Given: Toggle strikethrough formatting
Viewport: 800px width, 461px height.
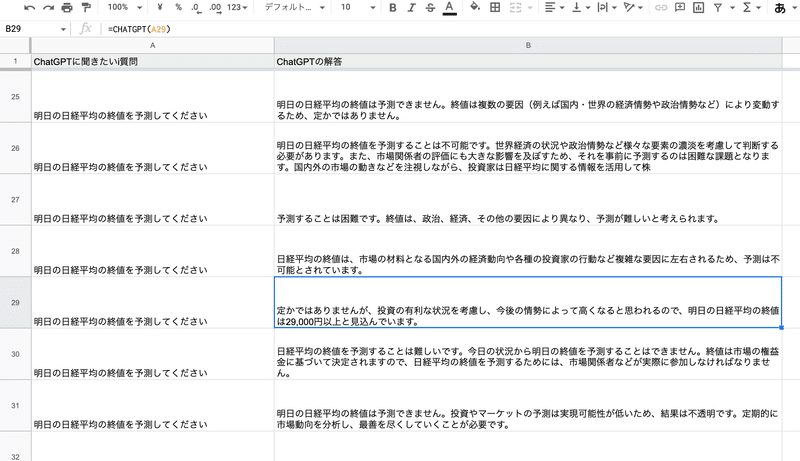Looking at the screenshot, I should (430, 8).
